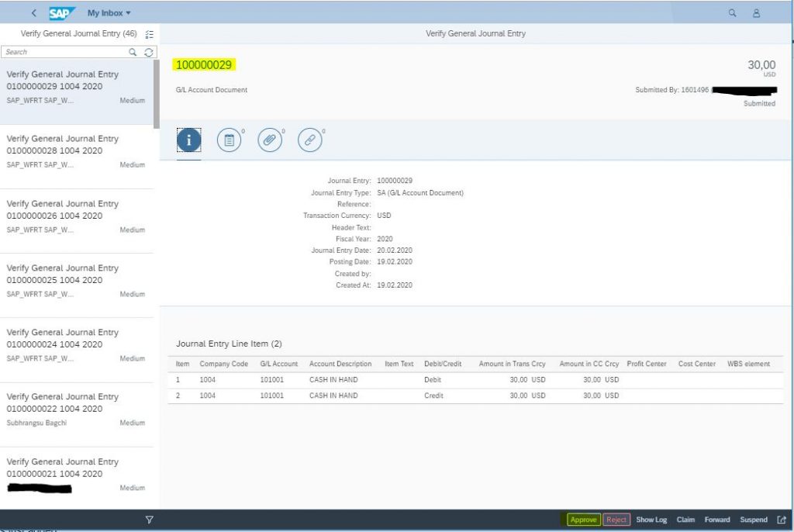Reject the journal entry
The height and width of the screenshot is (532, 794).
[616, 520]
